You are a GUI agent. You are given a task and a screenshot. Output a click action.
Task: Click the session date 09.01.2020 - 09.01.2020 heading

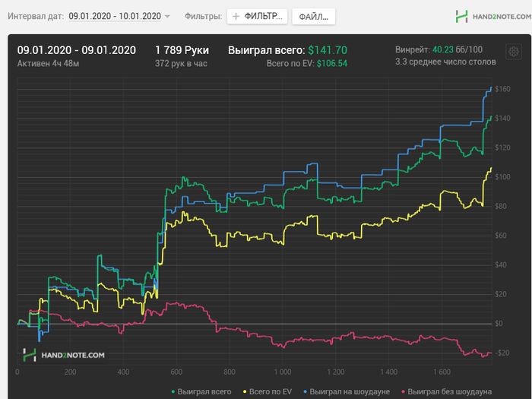[x=77, y=50]
